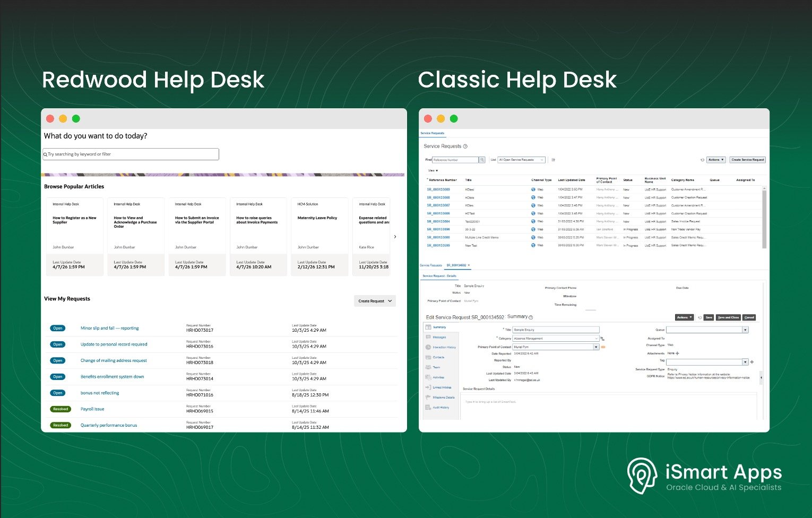Add an attachment with the plus icon
Image resolution: width=812 pixels, height=518 pixels.
(x=677, y=353)
